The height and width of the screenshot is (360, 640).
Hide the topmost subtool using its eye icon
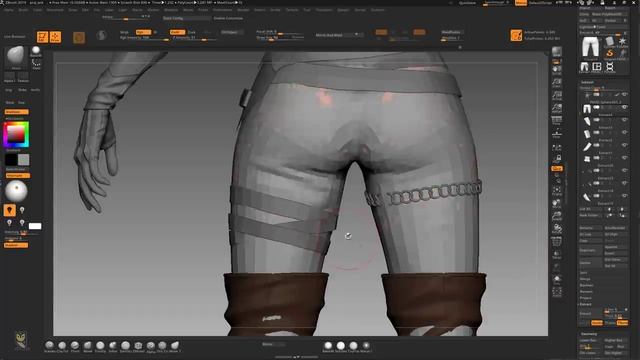[624, 95]
